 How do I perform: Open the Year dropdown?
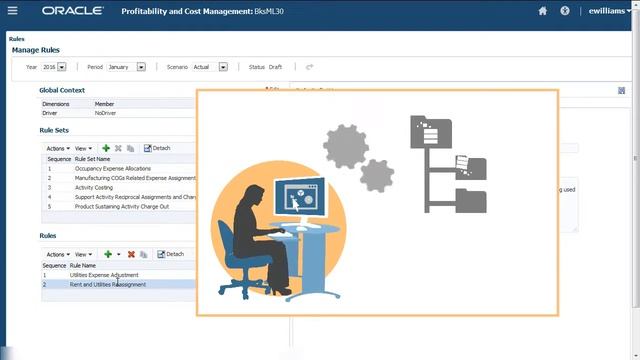pyautogui.click(x=62, y=67)
